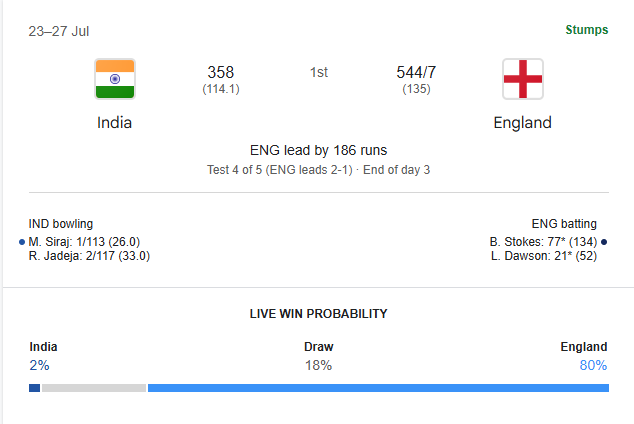Click the England 80% probability value
This screenshot has height=424, width=634.
pos(593,365)
